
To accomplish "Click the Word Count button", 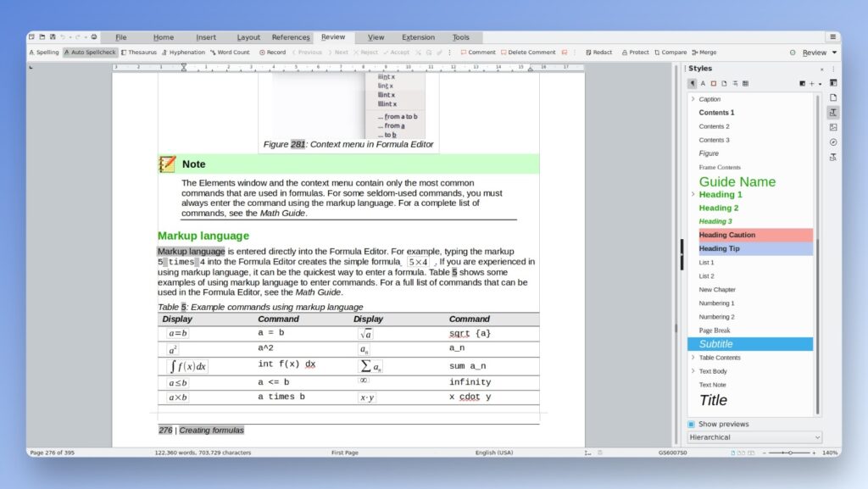I will 230,53.
